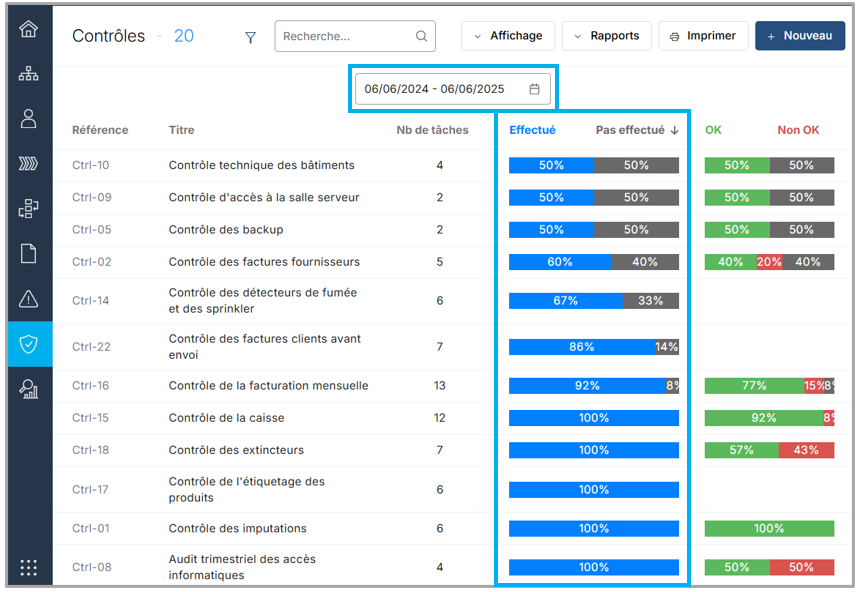Image resolution: width=859 pixels, height=592 pixels.
Task: Select the shield checkmark controls icon
Action: (x=28, y=344)
